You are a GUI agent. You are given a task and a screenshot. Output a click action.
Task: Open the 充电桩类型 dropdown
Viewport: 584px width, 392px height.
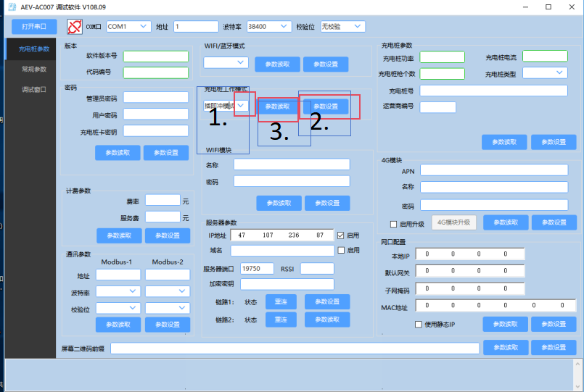point(545,73)
